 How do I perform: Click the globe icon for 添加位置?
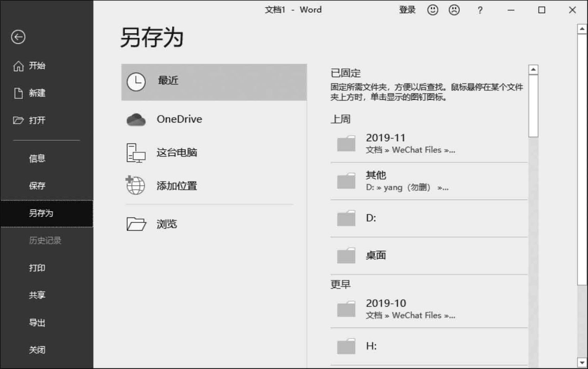coord(135,185)
